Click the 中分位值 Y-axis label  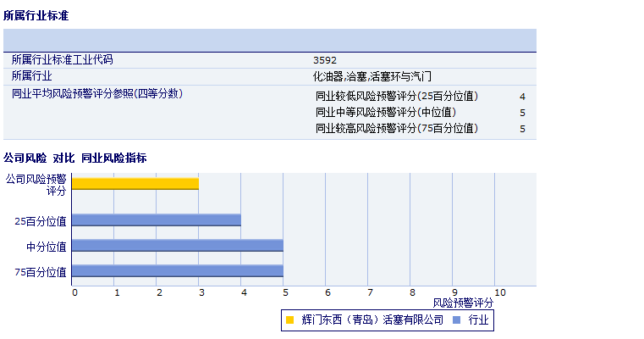pos(47,247)
